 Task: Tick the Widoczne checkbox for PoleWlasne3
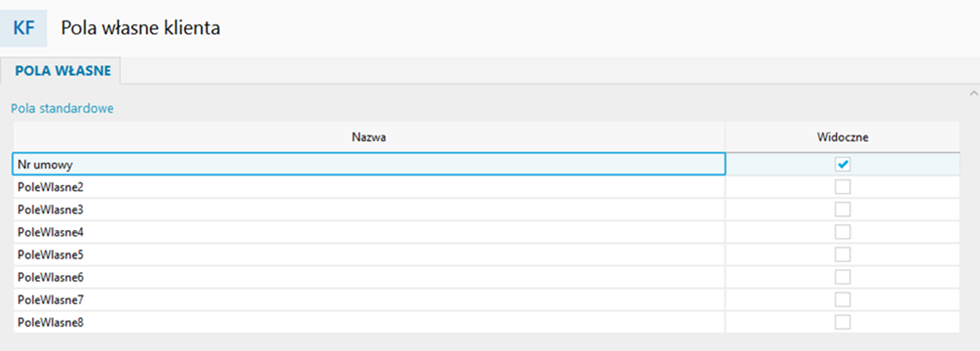pyautogui.click(x=843, y=209)
